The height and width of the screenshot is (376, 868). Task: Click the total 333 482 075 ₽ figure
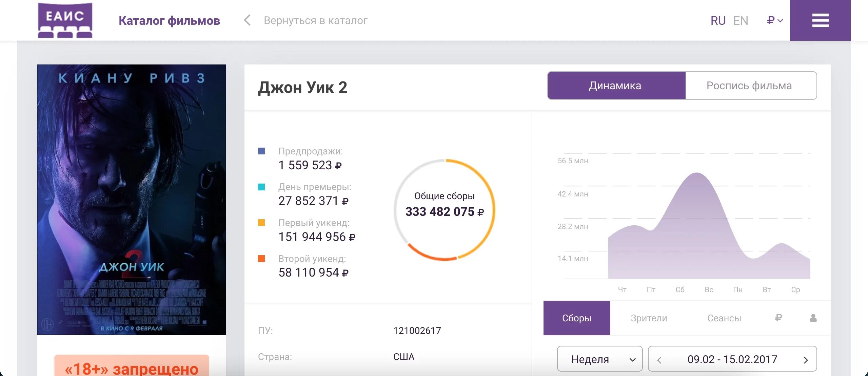445,212
